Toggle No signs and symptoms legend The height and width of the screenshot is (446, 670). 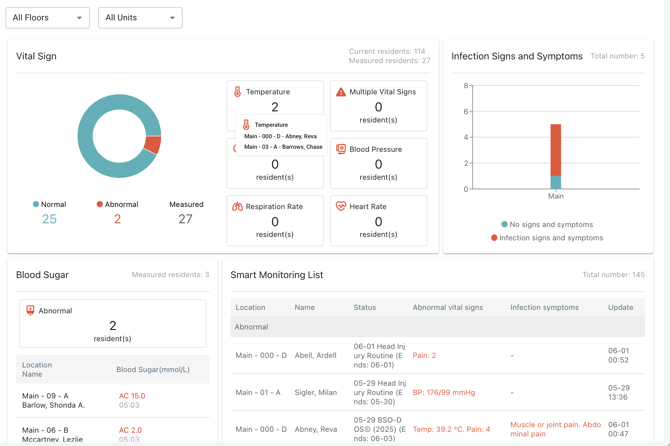tap(547, 224)
